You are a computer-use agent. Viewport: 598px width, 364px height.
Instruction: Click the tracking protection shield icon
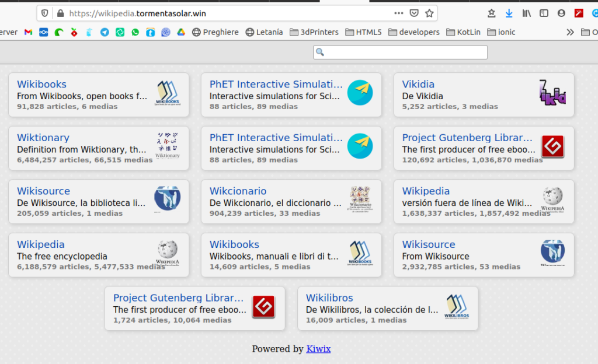tap(44, 13)
